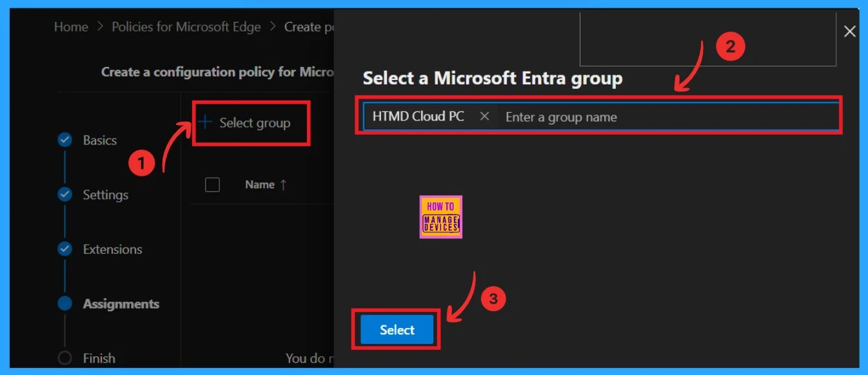Sort the list by Name column
868x375 pixels.
[x=266, y=185]
